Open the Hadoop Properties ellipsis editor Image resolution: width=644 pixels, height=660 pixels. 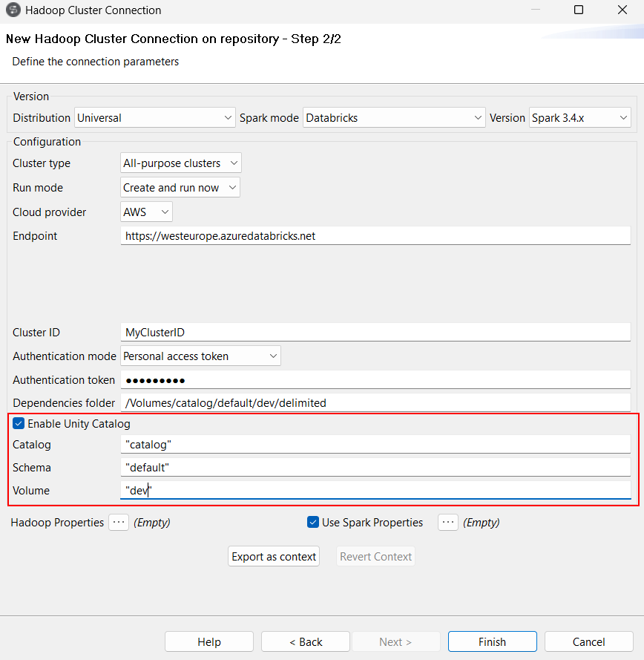pos(119,522)
